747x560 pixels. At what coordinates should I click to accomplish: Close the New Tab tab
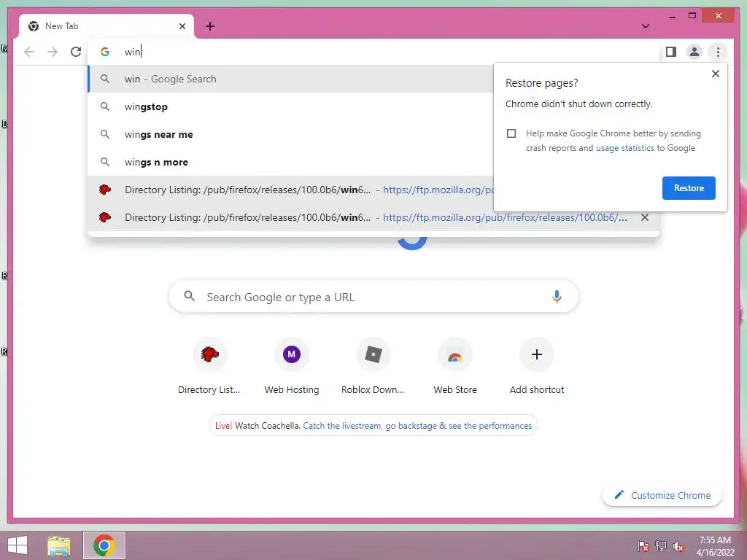tap(182, 26)
